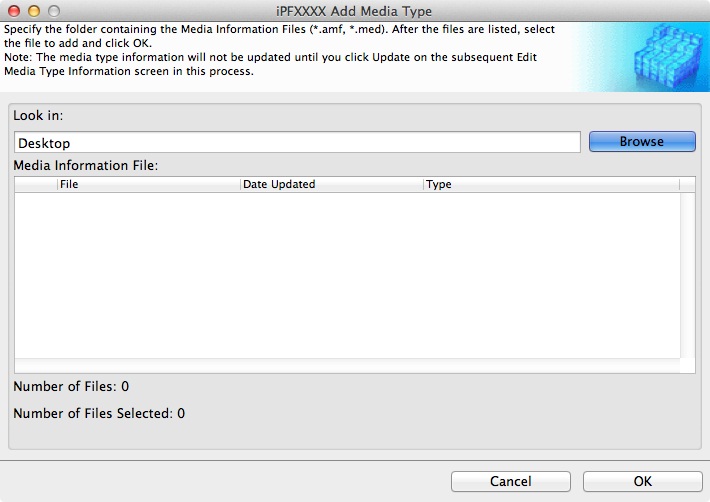Click the iPFXXXX Add Media Type title
This screenshot has height=502, width=710.
point(354,11)
